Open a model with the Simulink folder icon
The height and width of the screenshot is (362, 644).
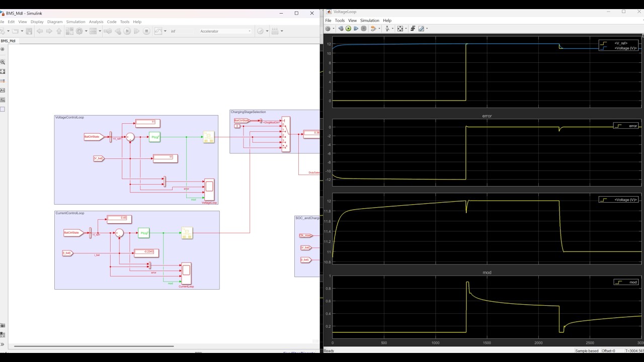pyautogui.click(x=16, y=31)
